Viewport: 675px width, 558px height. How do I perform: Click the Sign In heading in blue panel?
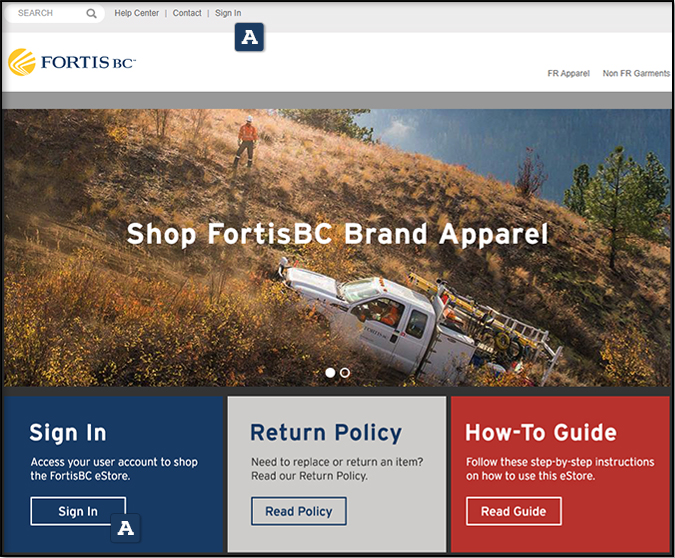pos(68,433)
